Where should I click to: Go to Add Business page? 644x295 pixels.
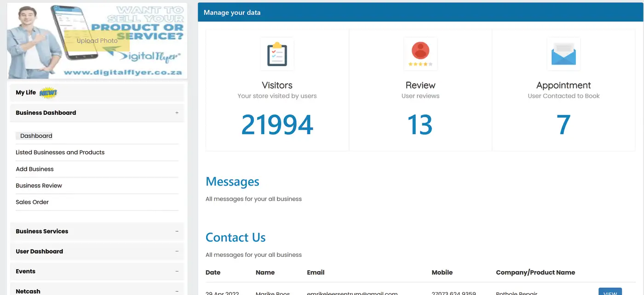coord(34,169)
